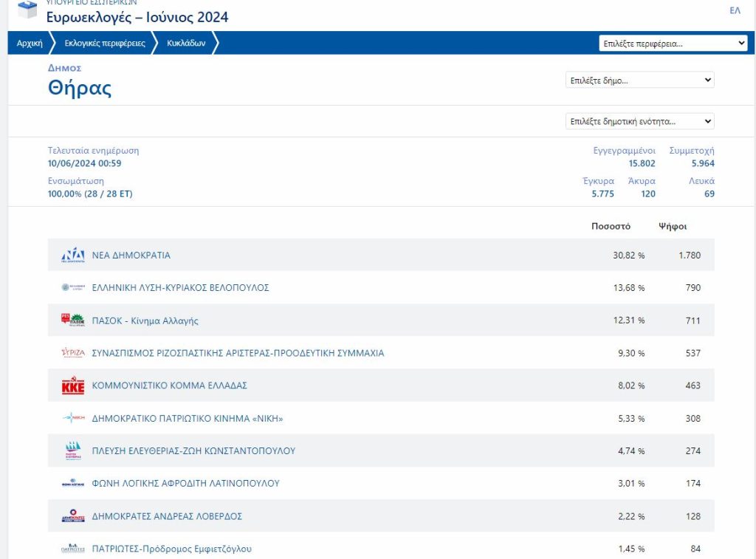Click the ΝΙΚΗ party logo
Image resolution: width=756 pixels, height=559 pixels.
coord(73,418)
